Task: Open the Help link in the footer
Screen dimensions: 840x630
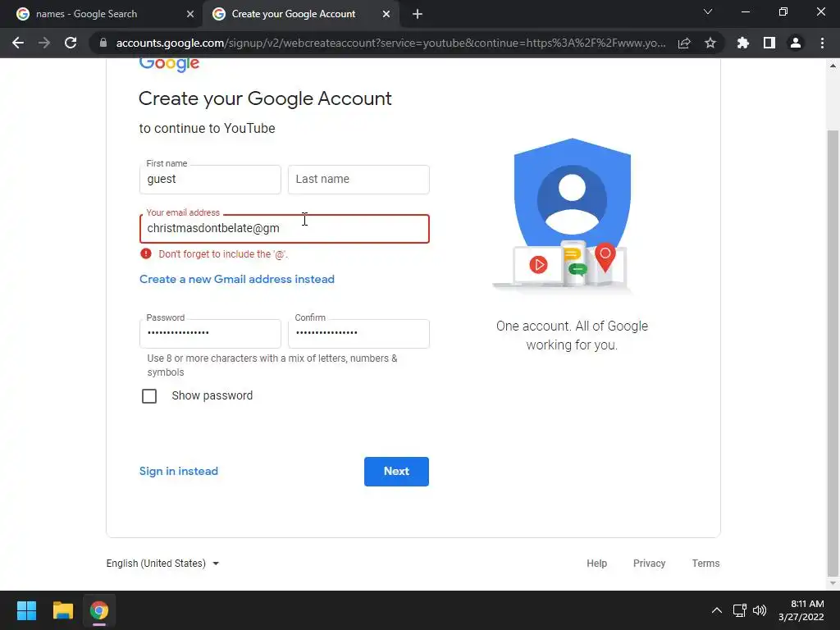Action: (x=597, y=563)
